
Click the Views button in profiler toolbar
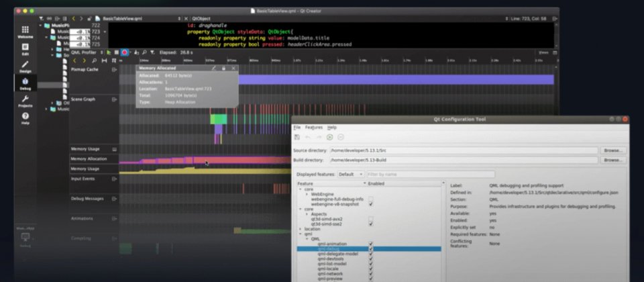point(543,52)
